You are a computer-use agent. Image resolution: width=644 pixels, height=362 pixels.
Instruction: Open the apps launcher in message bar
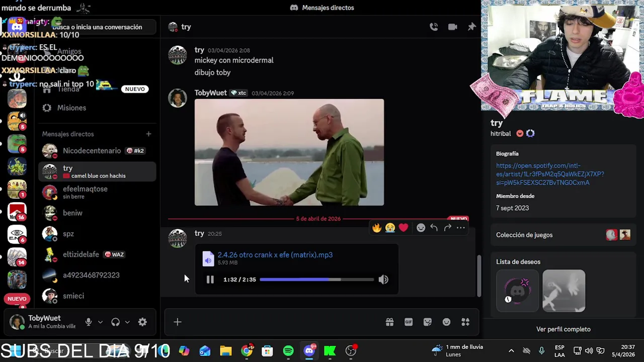point(465,322)
